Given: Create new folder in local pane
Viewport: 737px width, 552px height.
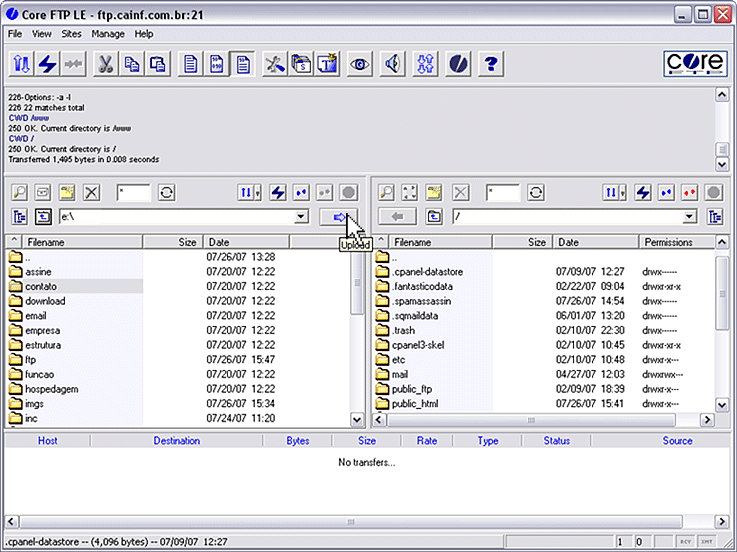Looking at the screenshot, I should [67, 192].
